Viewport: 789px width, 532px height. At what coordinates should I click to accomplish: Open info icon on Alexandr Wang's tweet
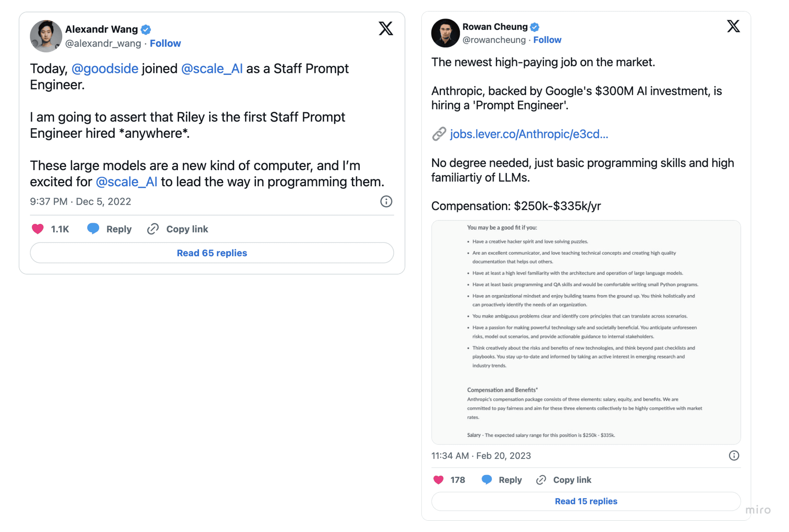click(x=386, y=202)
